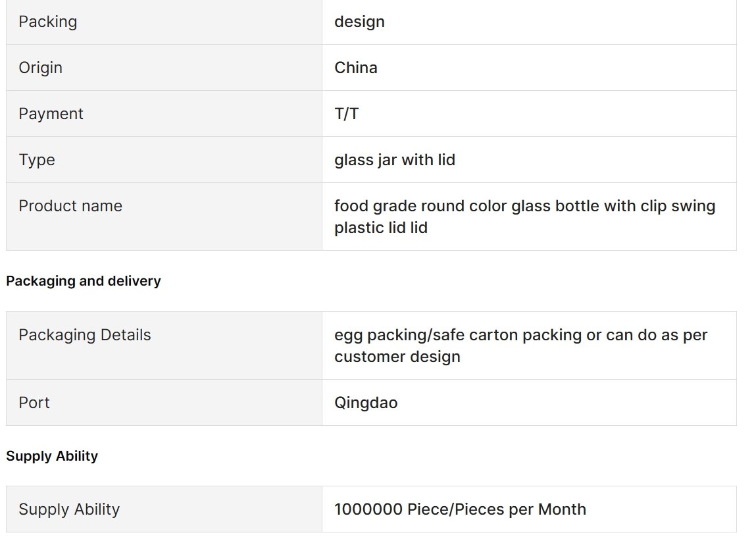This screenshot has height=541, width=756.
Task: Click the Payment label cell
Action: point(164,114)
